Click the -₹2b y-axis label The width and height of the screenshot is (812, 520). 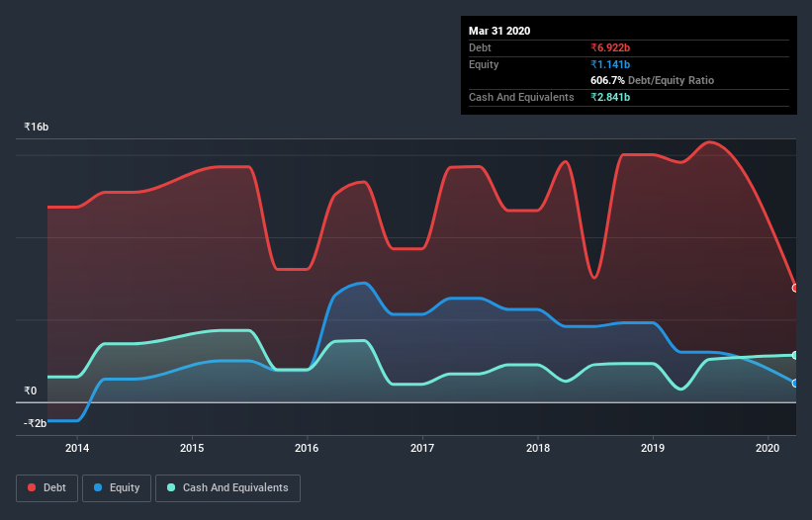36,423
